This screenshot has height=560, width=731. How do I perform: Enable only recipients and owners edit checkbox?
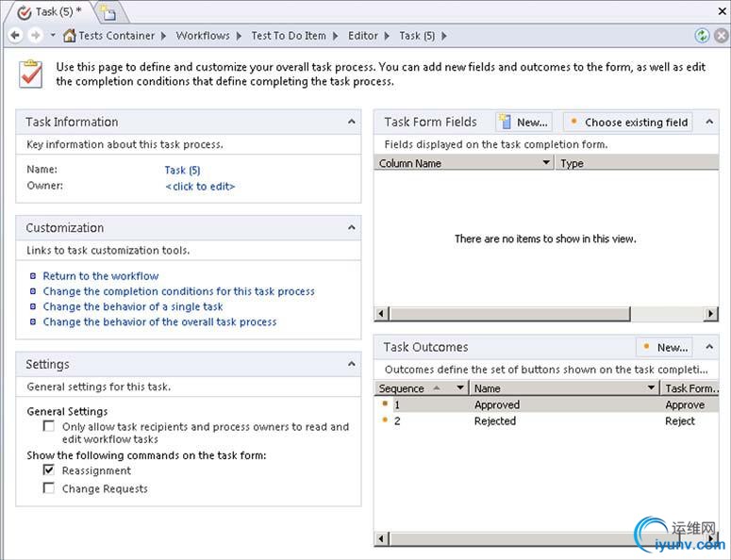(49, 426)
